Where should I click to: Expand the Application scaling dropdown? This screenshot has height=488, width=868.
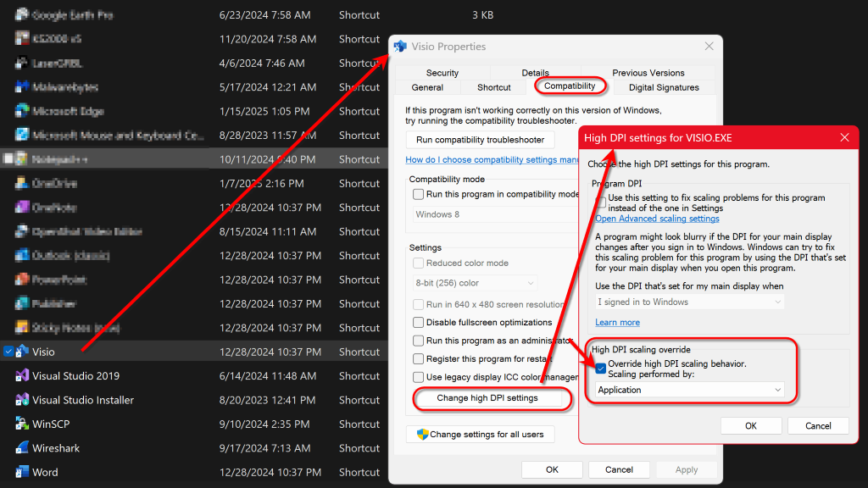(x=688, y=390)
